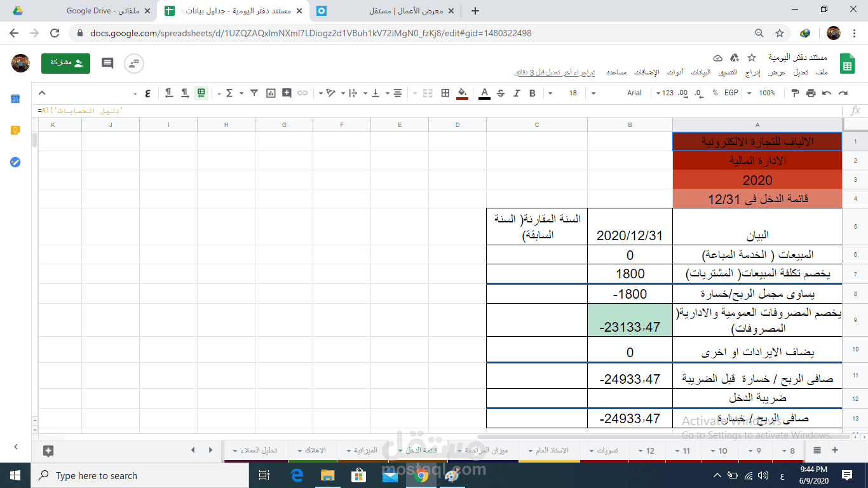Open Google Keep in side panel
The image size is (868, 488).
16,130
